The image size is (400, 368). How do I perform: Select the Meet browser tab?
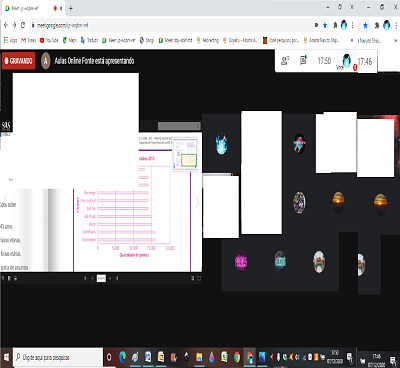click(32, 8)
